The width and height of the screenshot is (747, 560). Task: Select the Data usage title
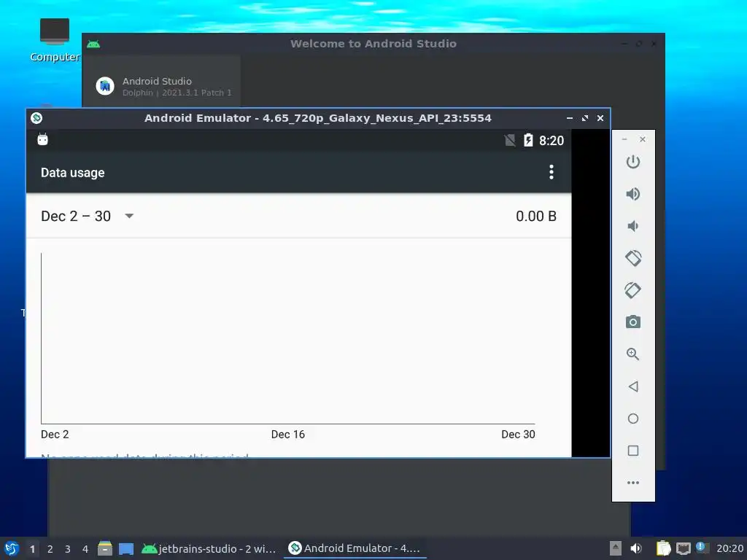point(72,172)
